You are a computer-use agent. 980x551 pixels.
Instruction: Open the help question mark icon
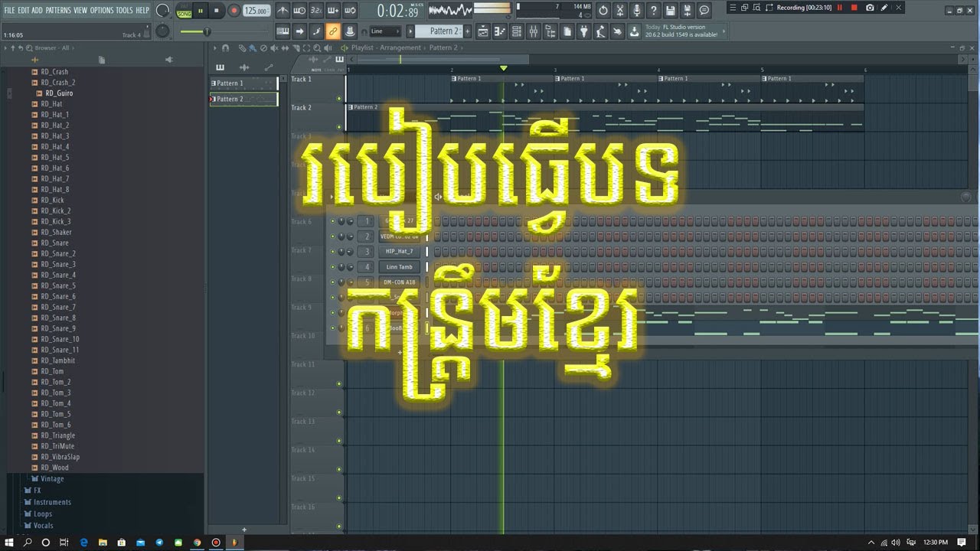coord(653,11)
